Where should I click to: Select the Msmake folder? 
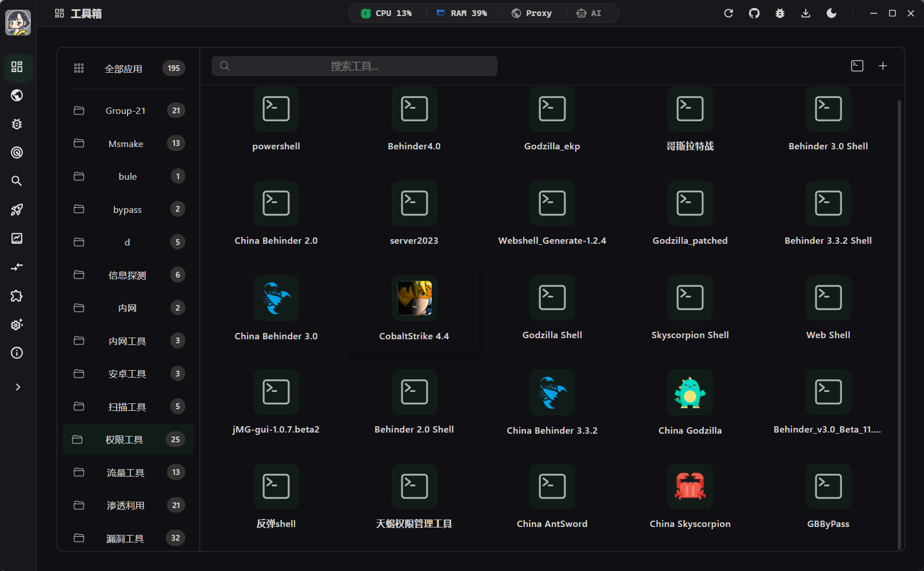click(128, 144)
